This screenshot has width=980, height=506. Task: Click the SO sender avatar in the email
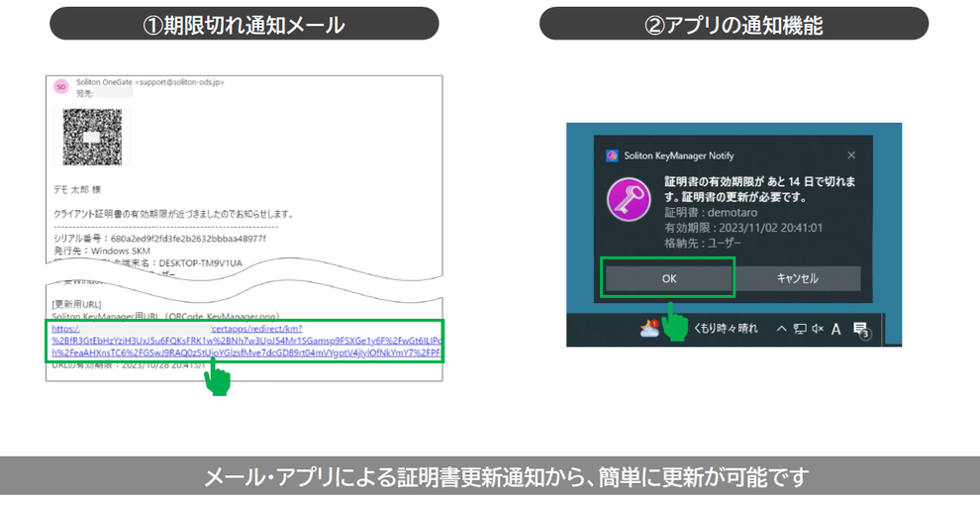pyautogui.click(x=61, y=87)
